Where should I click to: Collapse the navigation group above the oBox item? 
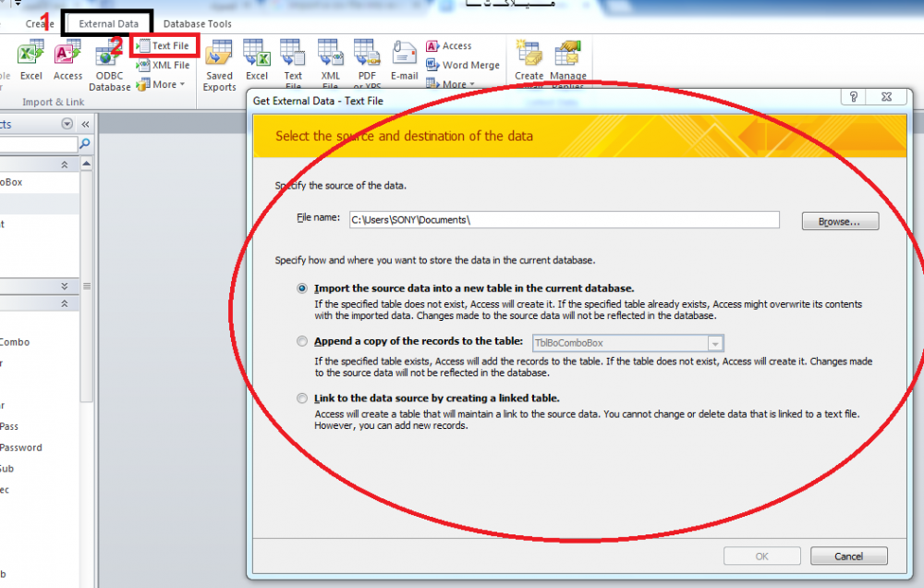65,165
